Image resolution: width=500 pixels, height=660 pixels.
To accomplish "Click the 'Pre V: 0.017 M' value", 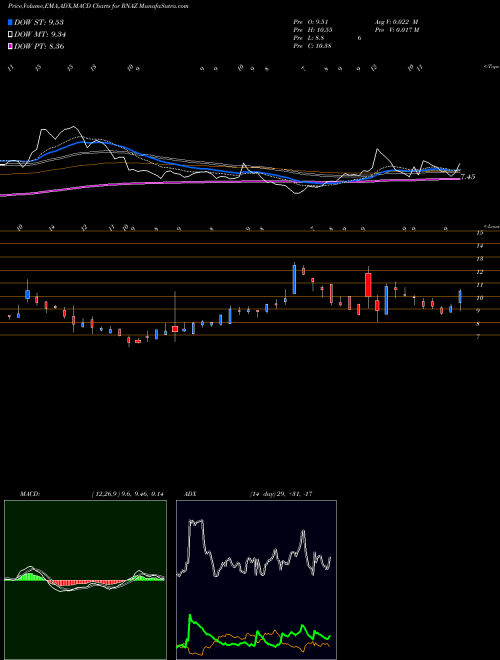I will 397,30.
